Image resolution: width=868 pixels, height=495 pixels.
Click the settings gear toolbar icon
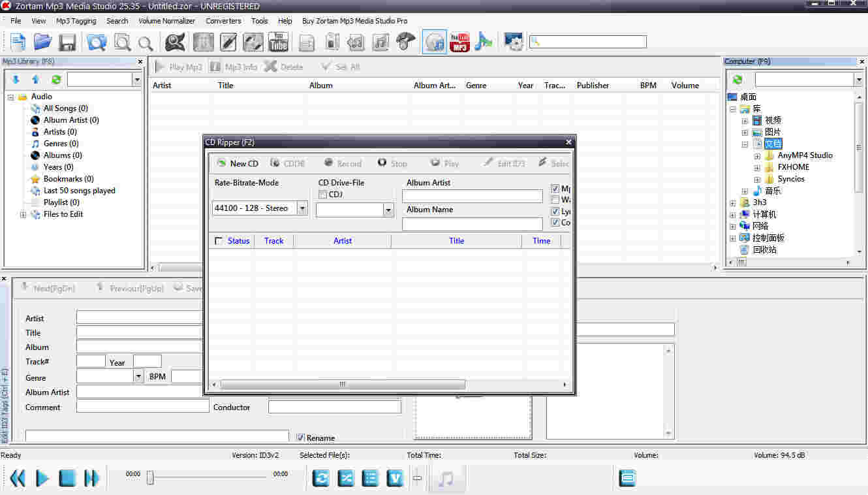pos(514,42)
